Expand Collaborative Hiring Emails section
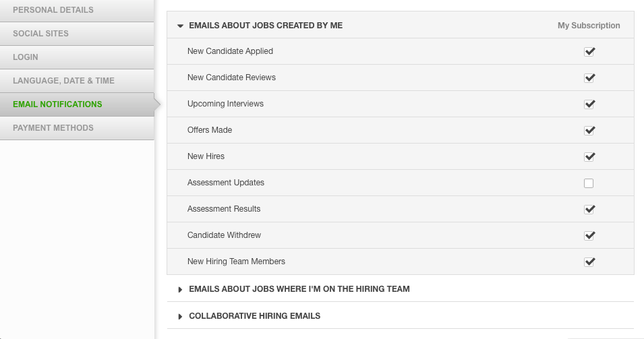 (250, 316)
